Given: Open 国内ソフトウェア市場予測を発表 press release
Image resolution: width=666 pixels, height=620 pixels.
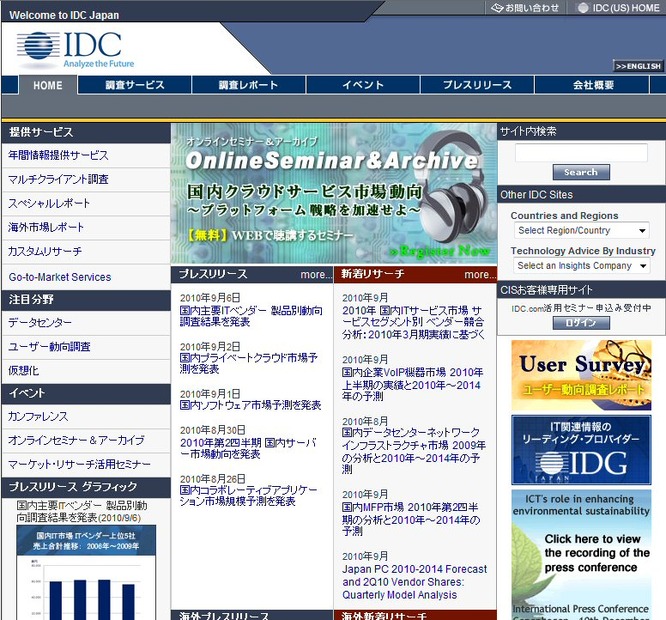Looking at the screenshot, I should 250,405.
